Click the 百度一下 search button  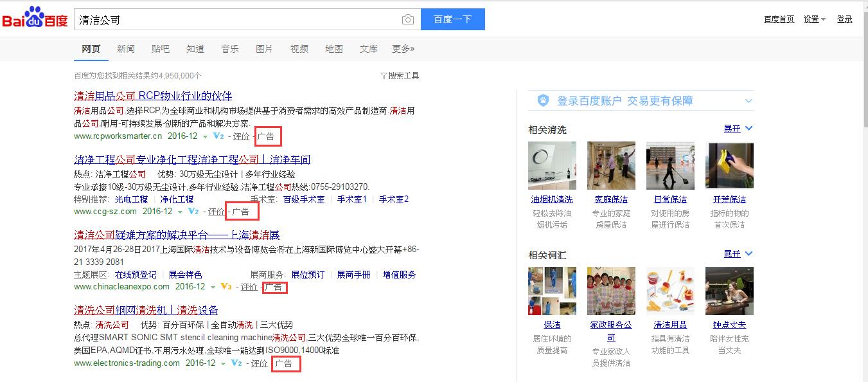click(452, 19)
